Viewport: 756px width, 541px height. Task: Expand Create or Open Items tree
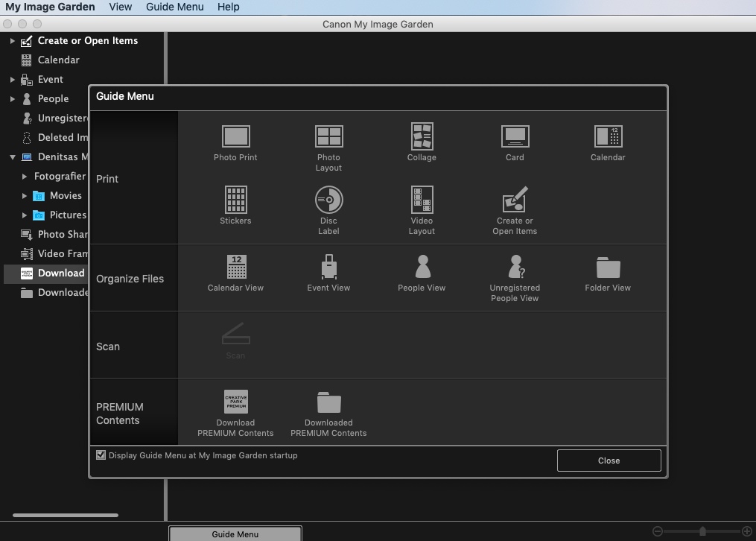[13, 41]
